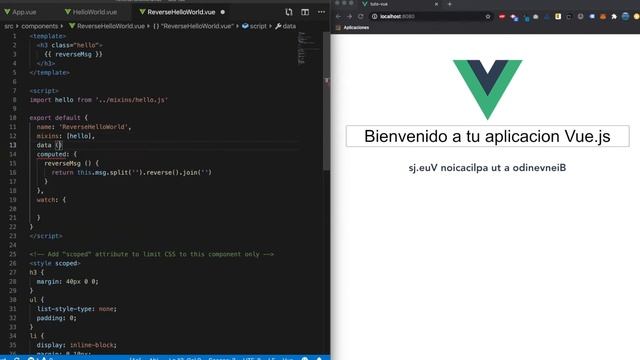Click "reverseMsg () {" on line 15

[x=71, y=164]
